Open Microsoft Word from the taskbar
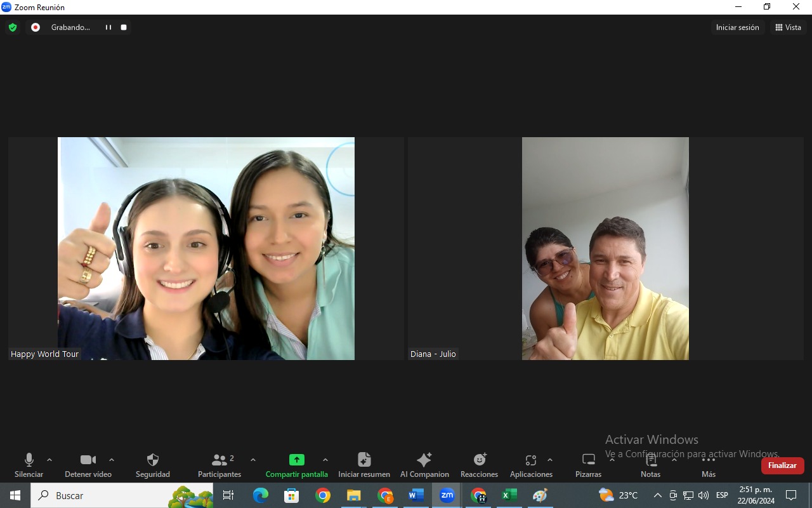This screenshot has height=508, width=812. (416, 495)
